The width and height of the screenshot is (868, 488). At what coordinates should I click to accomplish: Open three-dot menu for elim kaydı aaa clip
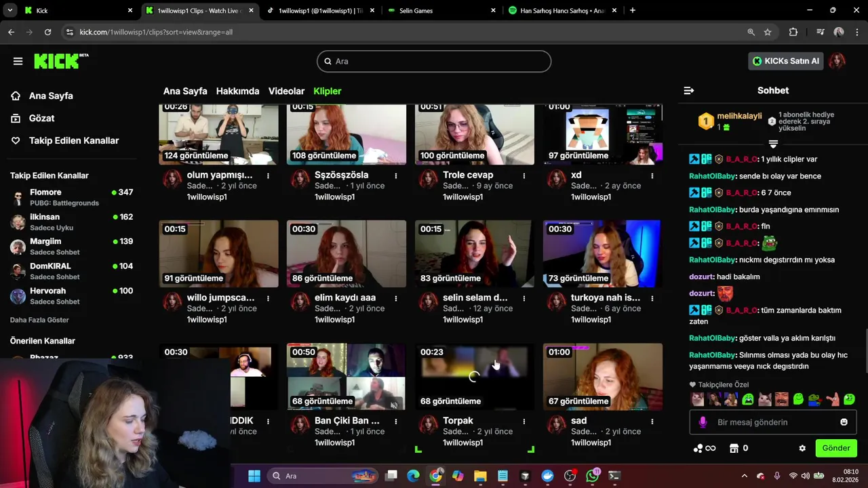point(396,298)
